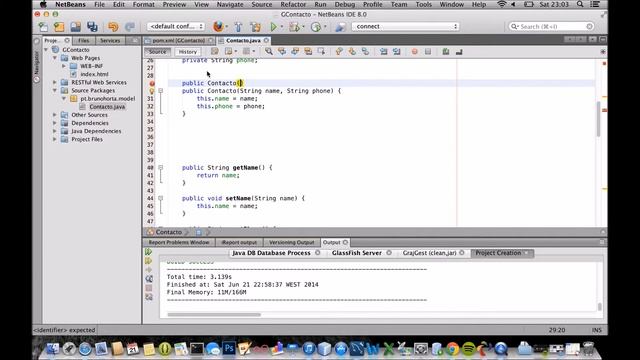
Task: Open Photoshop from the Dock
Action: coord(229,349)
